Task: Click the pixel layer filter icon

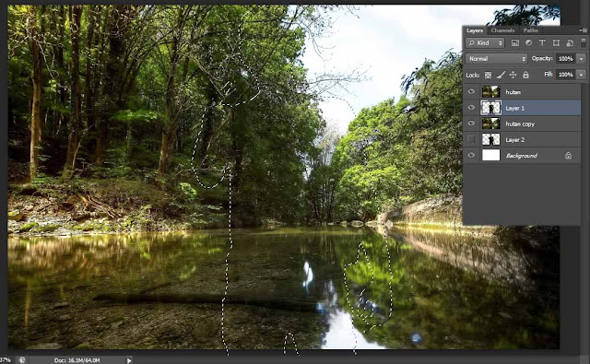Action: [x=514, y=43]
